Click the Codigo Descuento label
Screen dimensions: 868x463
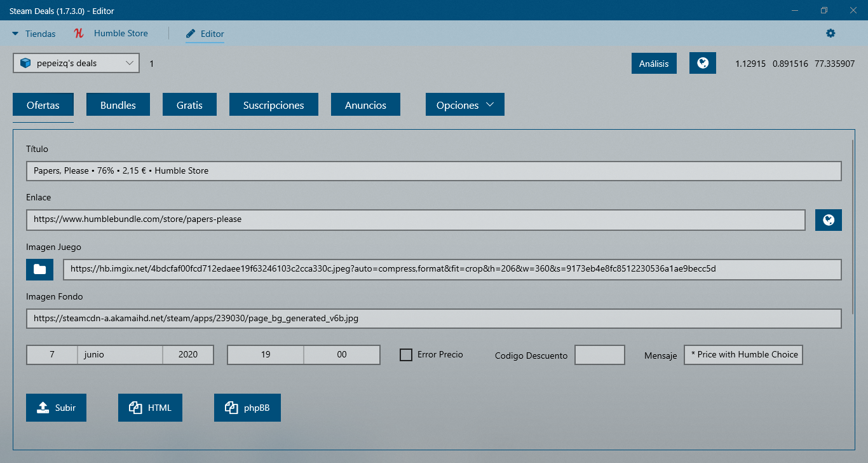(531, 356)
